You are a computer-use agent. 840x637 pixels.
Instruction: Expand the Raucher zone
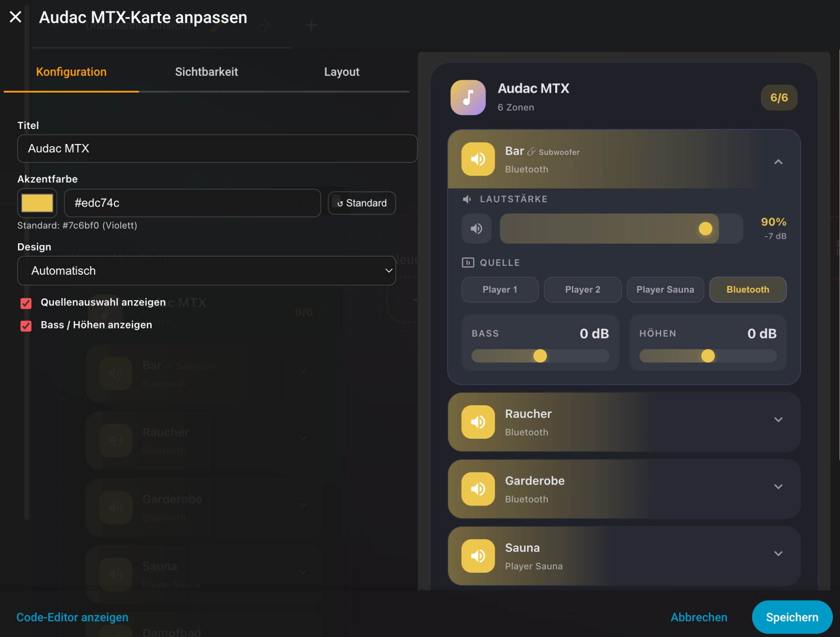(778, 420)
